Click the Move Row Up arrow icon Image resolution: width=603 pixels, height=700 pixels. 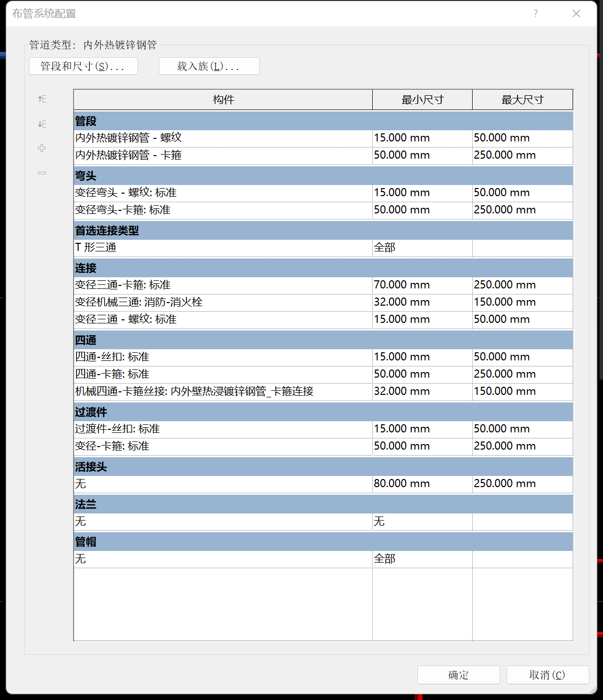pyautogui.click(x=42, y=99)
